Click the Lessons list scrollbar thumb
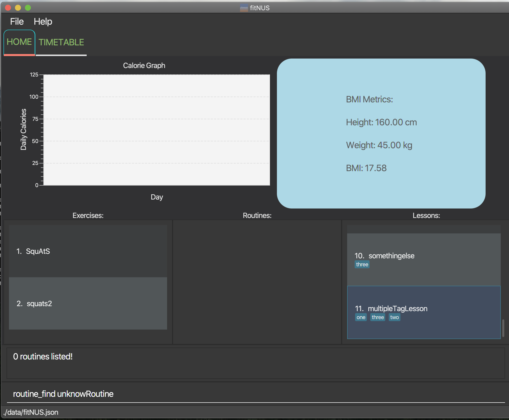Image resolution: width=509 pixels, height=420 pixels. point(503,328)
